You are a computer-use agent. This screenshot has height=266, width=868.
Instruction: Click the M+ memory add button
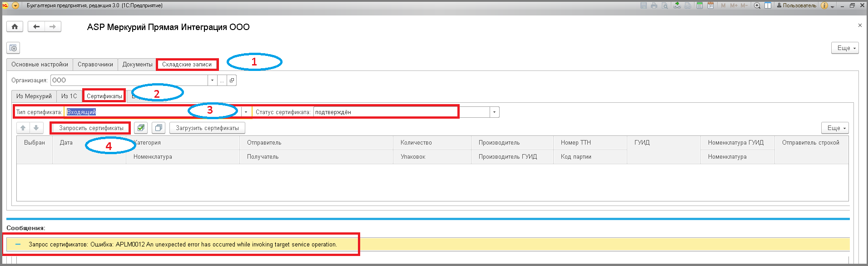click(734, 5)
